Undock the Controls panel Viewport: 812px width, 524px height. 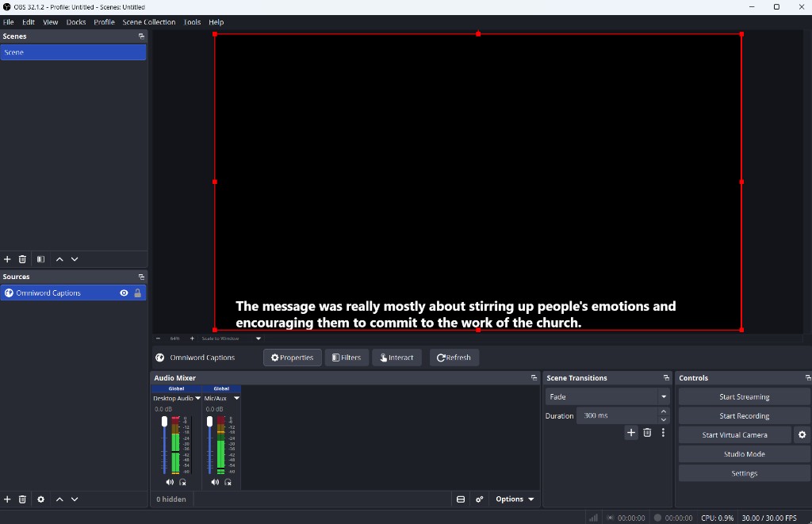pyautogui.click(x=808, y=378)
